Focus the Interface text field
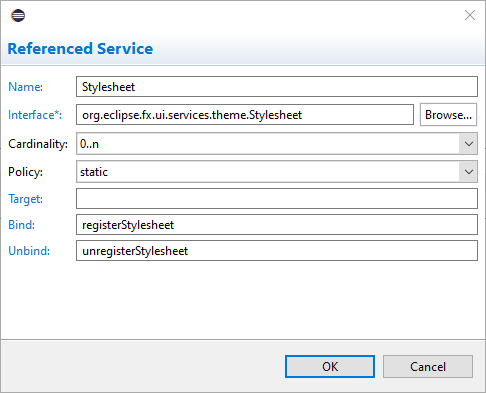Screen dimensions: 486x393 [x=245, y=115]
